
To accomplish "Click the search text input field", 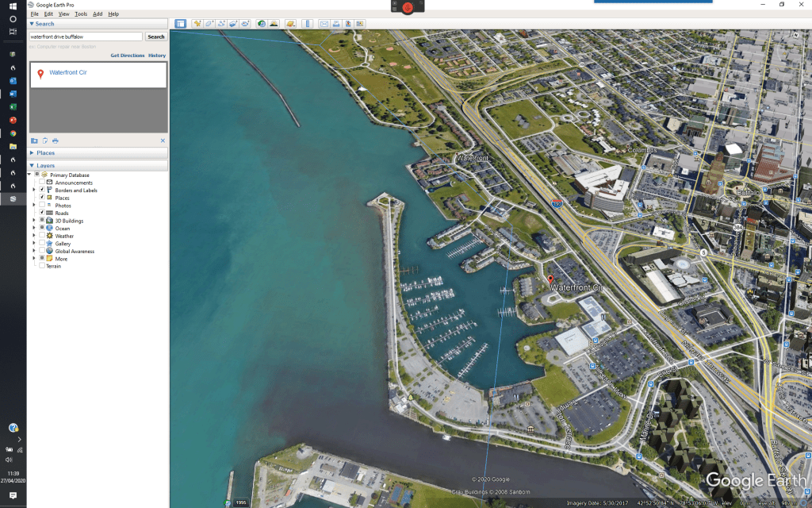I will pyautogui.click(x=86, y=37).
